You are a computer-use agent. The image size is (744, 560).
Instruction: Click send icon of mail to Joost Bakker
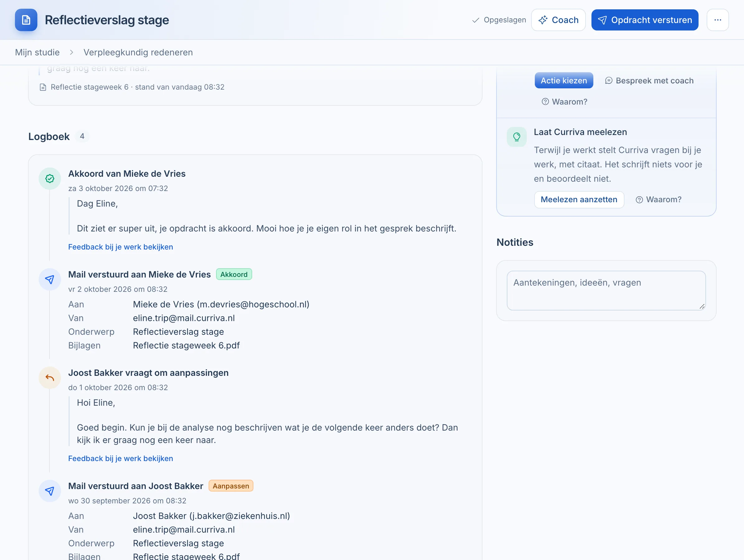50,491
